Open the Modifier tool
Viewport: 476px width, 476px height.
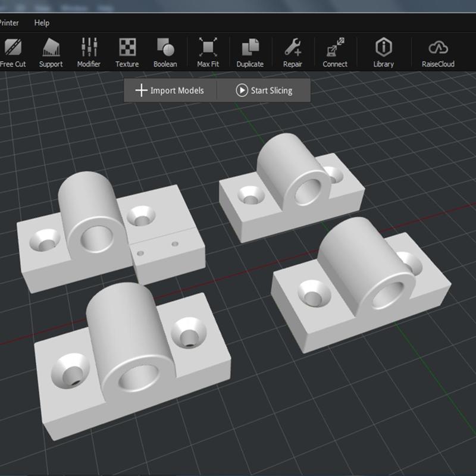point(89,52)
